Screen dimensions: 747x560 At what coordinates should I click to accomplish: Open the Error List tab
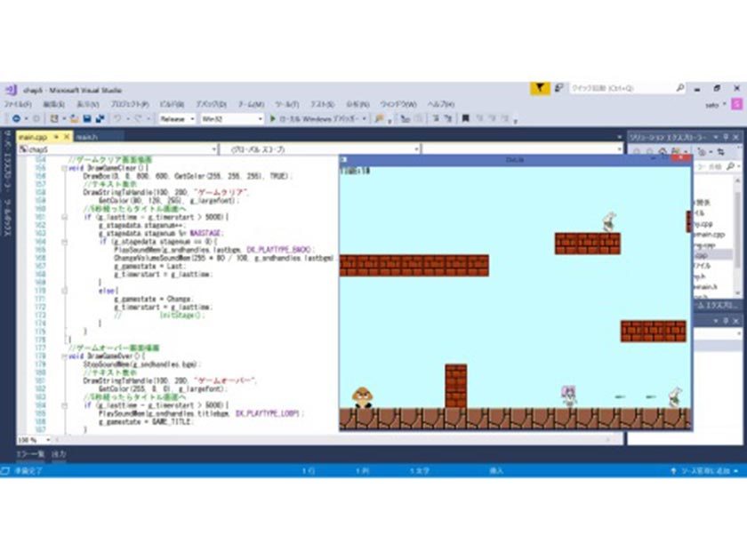pos(30,454)
